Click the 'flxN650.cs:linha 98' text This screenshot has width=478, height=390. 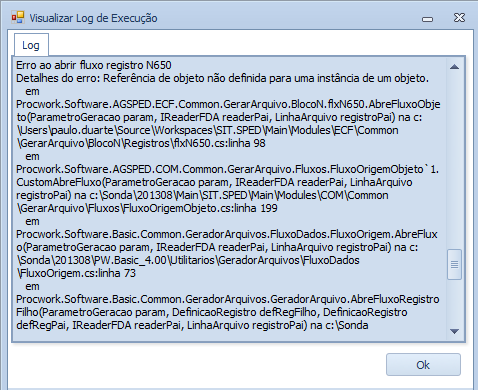[x=220, y=143]
